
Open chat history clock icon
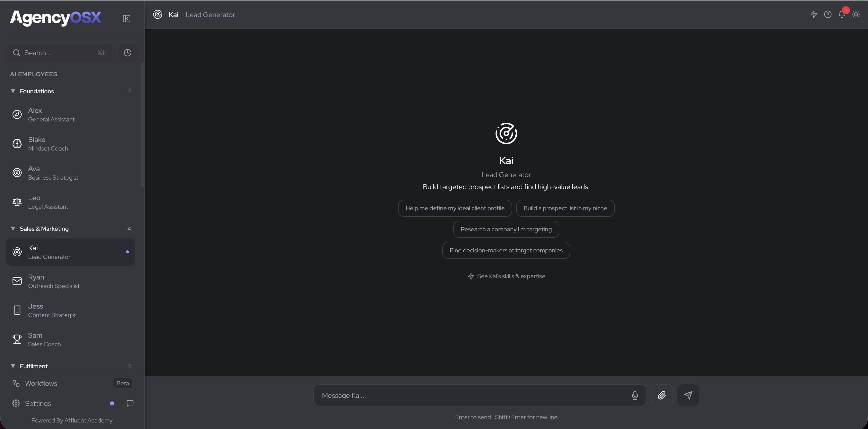click(x=127, y=52)
